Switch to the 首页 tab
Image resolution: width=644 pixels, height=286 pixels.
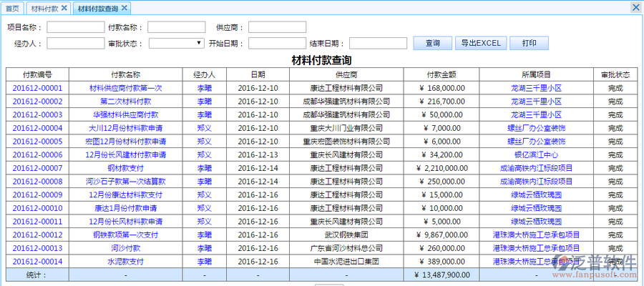tap(12, 9)
